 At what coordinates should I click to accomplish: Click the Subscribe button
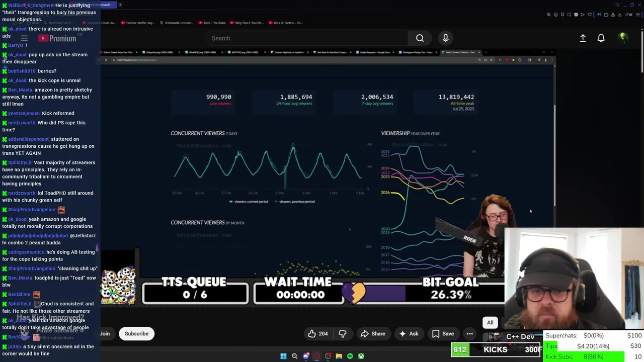pos(136,333)
